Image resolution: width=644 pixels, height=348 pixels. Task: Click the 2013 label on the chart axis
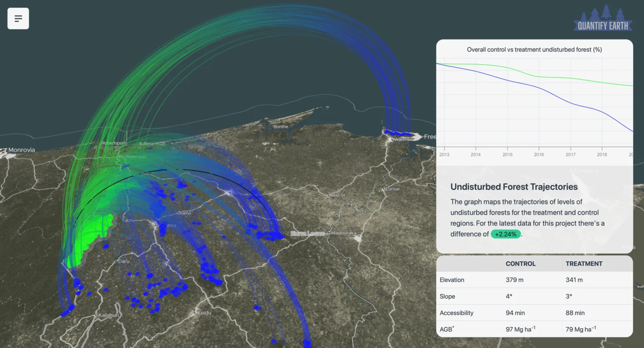pyautogui.click(x=444, y=154)
